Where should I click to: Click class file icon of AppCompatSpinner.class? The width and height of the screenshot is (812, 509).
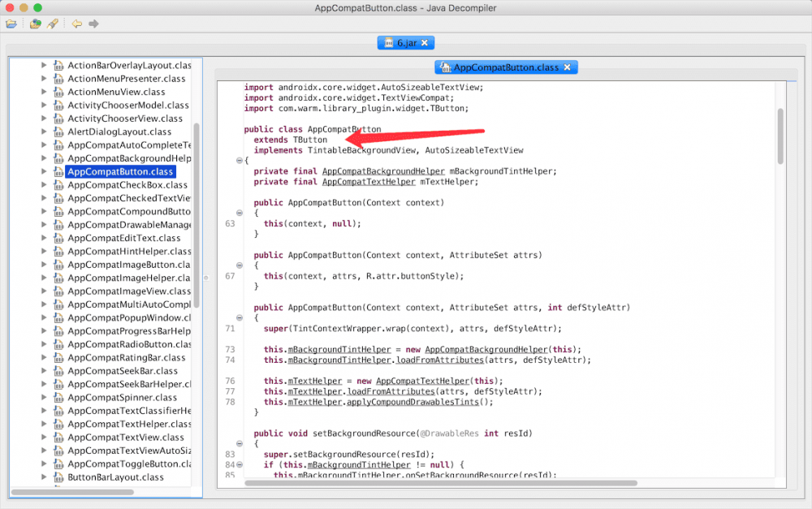click(x=58, y=398)
